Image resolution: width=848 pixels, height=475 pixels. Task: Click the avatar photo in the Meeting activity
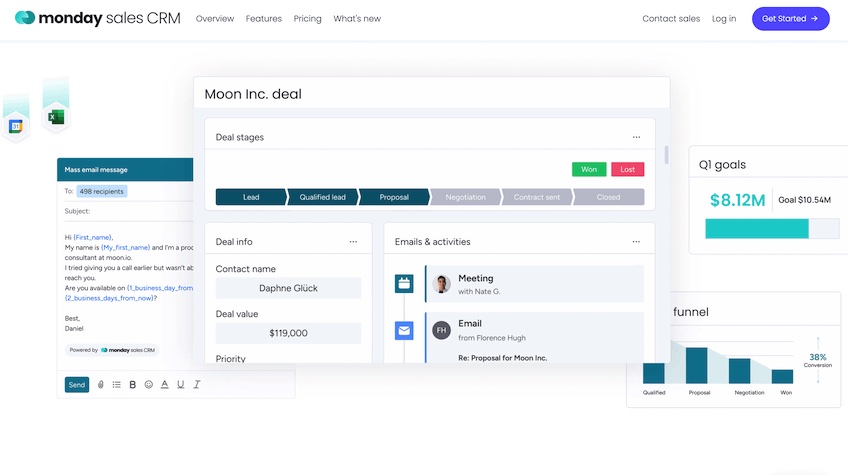click(x=441, y=283)
